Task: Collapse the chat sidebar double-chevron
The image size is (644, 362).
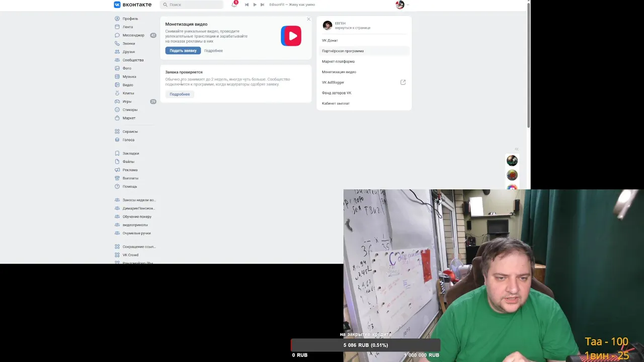Action: [516, 149]
